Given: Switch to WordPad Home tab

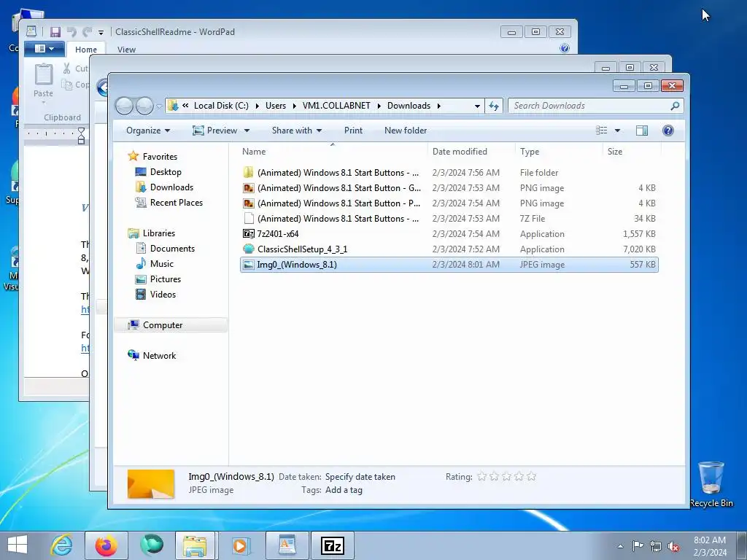Looking at the screenshot, I should (x=86, y=50).
